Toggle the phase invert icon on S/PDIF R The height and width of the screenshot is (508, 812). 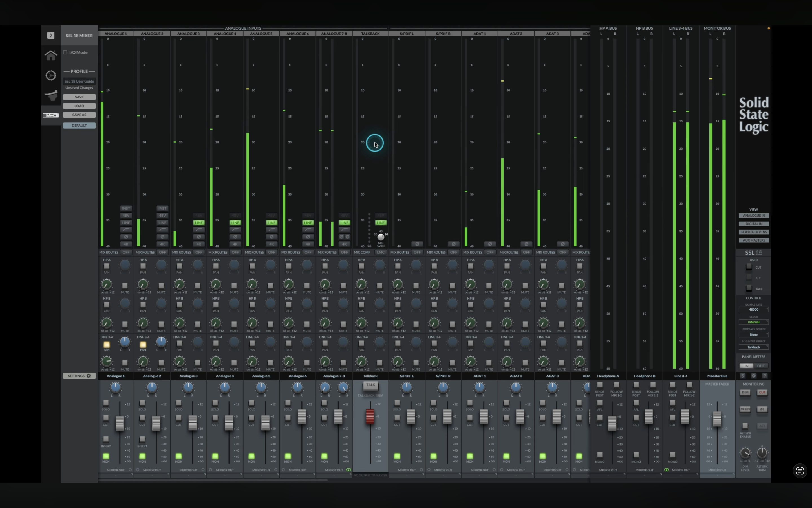tap(453, 244)
